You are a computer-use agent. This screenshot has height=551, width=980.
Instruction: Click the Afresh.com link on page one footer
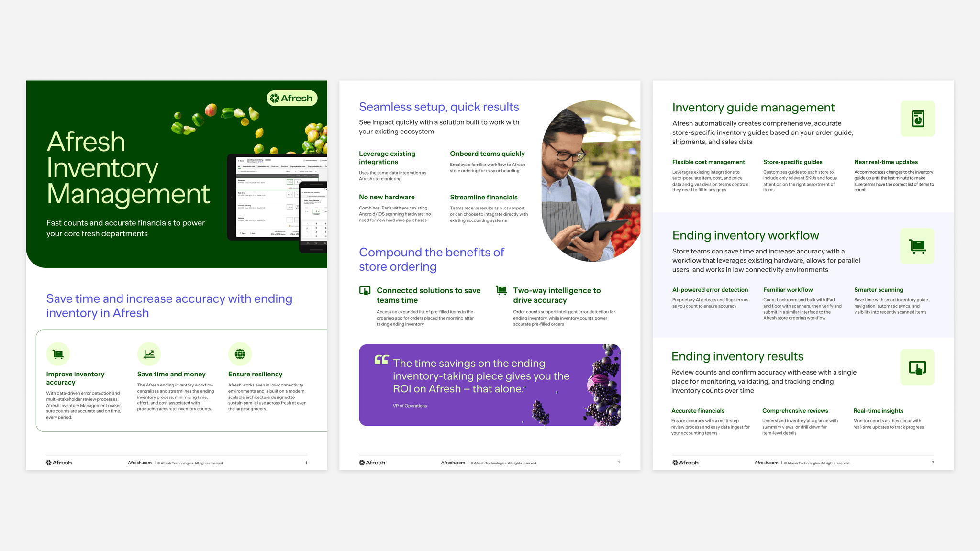click(x=140, y=463)
